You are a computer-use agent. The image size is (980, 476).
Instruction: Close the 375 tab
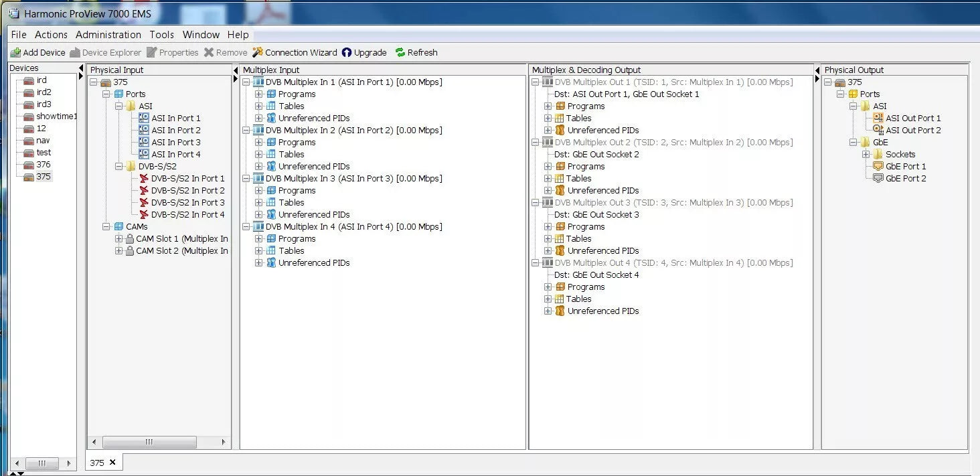[112, 462]
